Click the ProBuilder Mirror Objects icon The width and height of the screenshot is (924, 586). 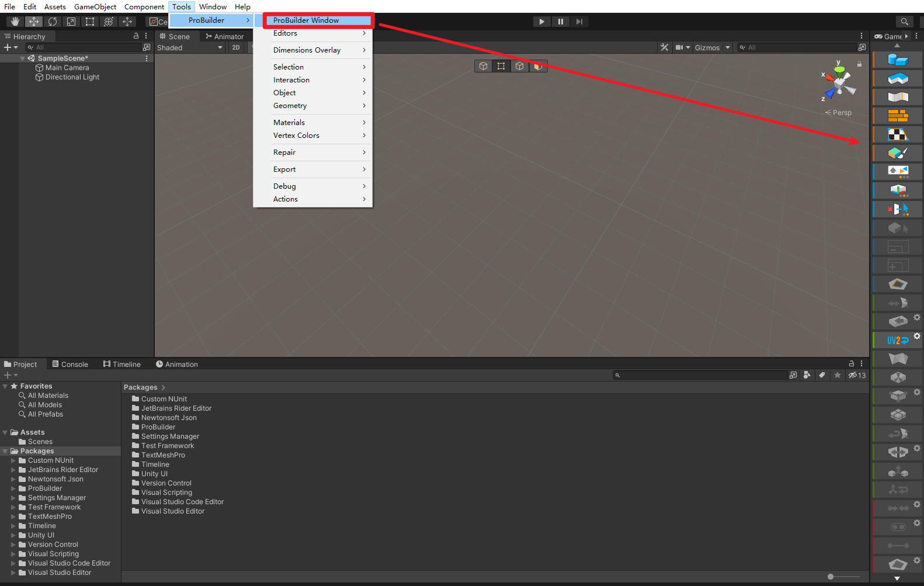[898, 452]
